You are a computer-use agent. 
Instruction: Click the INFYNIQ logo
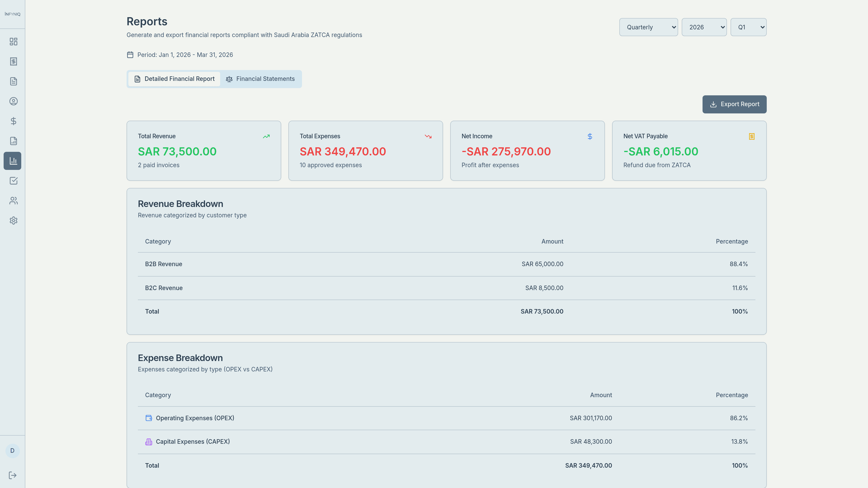pos(12,14)
